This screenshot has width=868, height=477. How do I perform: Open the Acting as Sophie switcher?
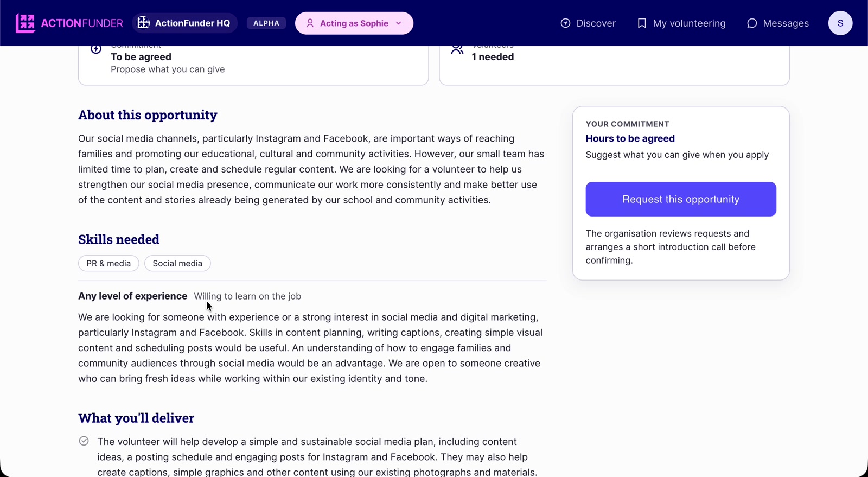point(354,23)
